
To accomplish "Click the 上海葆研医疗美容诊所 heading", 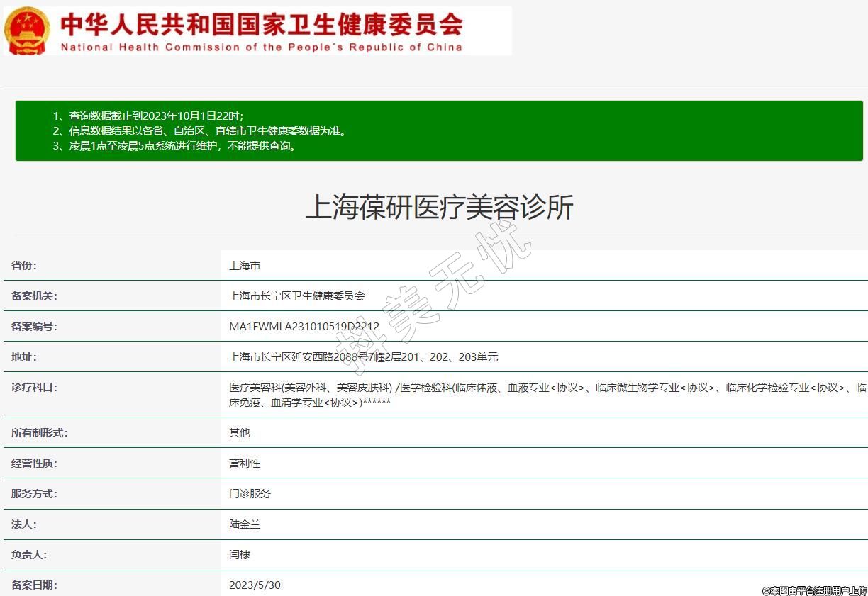I will click(x=439, y=208).
